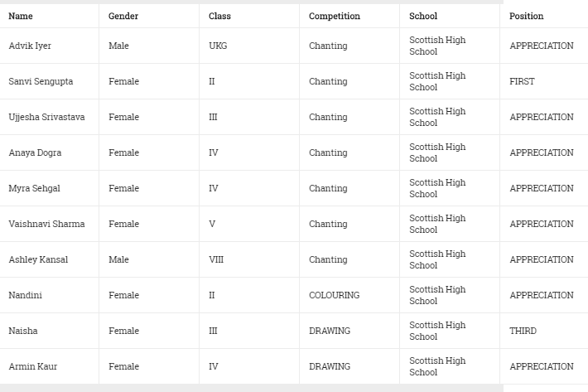
Task: Click the Competition column header
Action: click(x=335, y=16)
